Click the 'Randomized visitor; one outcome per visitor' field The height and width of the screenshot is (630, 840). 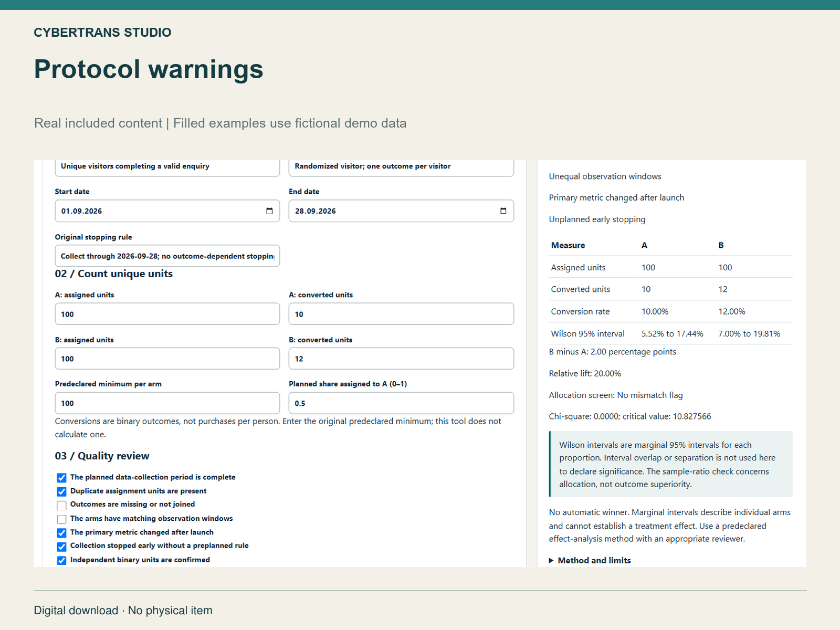pyautogui.click(x=401, y=168)
